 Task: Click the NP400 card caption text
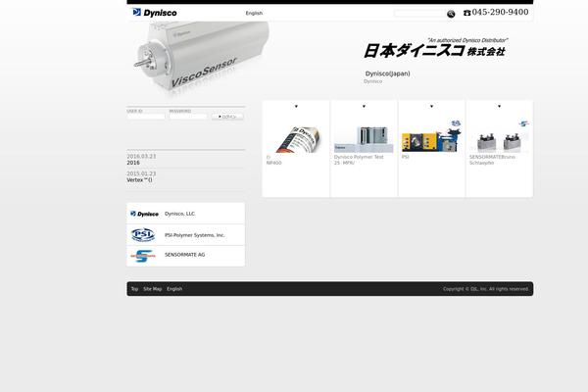[x=273, y=160]
